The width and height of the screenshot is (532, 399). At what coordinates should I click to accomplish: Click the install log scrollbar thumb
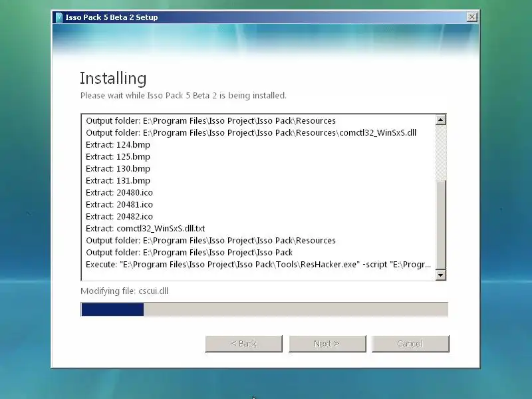440,225
